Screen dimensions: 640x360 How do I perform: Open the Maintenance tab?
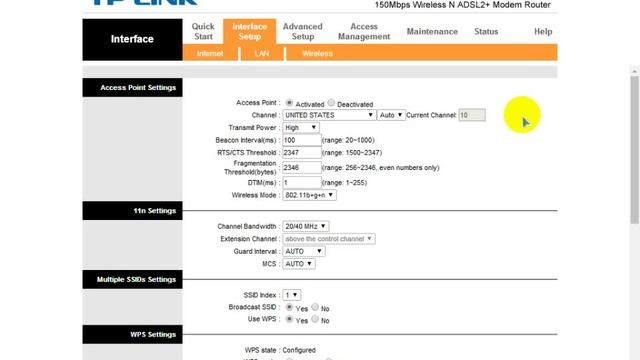coord(432,31)
